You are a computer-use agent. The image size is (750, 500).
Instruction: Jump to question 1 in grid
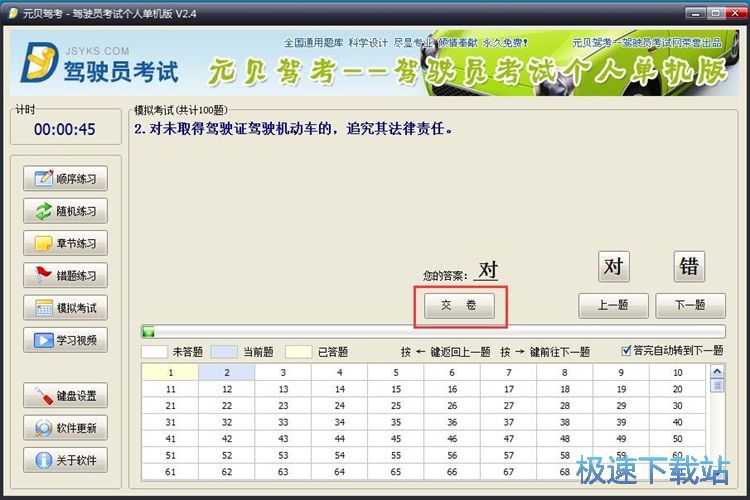[170, 373]
